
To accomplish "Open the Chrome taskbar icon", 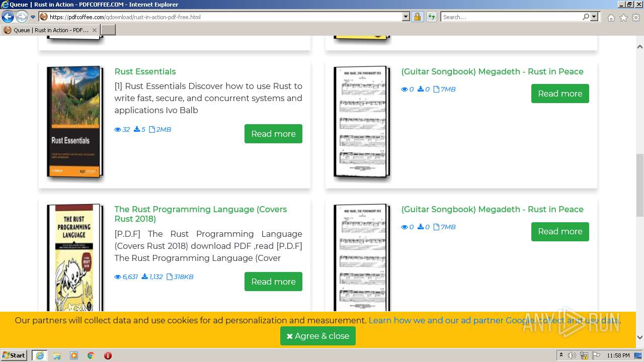I will 91,355.
